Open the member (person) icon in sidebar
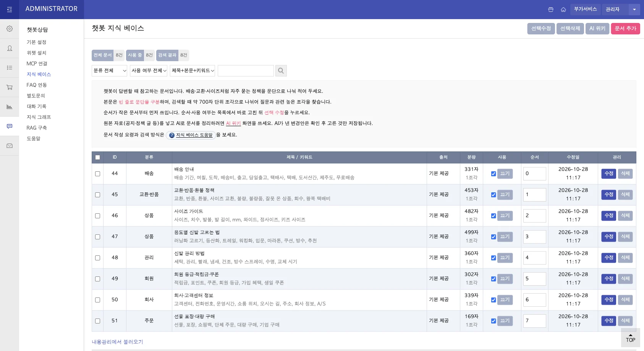Screen dimensions: 644x351 point(10,48)
